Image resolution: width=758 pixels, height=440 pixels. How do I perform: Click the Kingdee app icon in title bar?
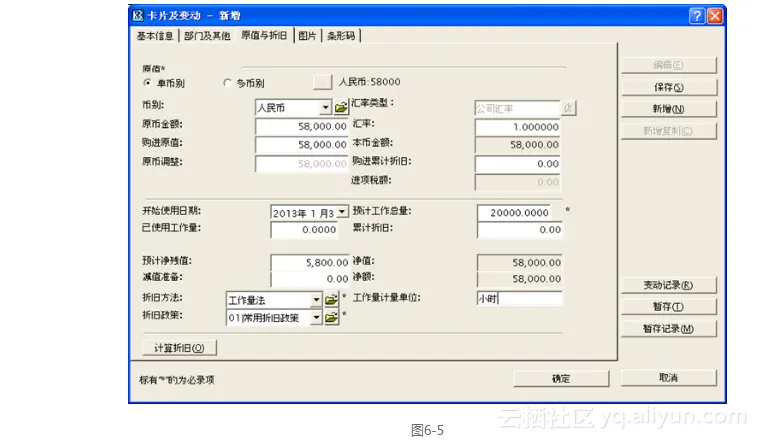click(x=138, y=15)
